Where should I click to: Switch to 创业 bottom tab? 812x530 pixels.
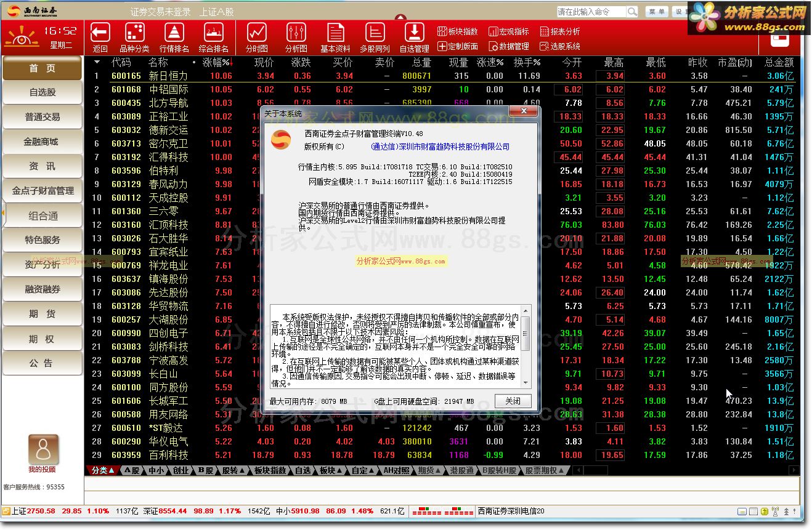[x=180, y=470]
